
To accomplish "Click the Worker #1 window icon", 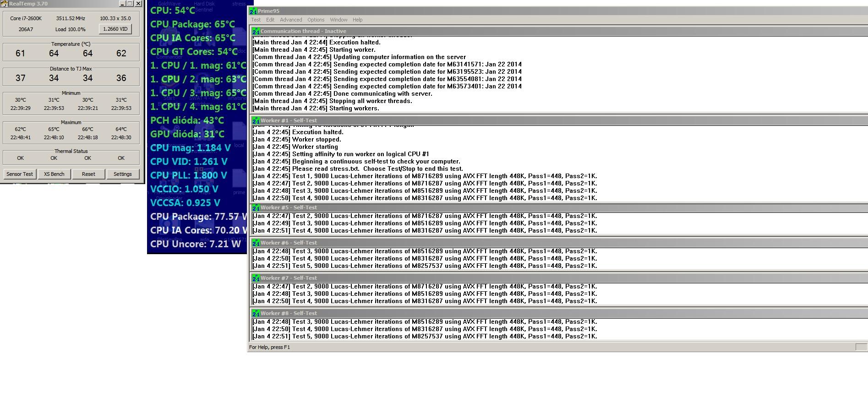I will pyautogui.click(x=256, y=120).
